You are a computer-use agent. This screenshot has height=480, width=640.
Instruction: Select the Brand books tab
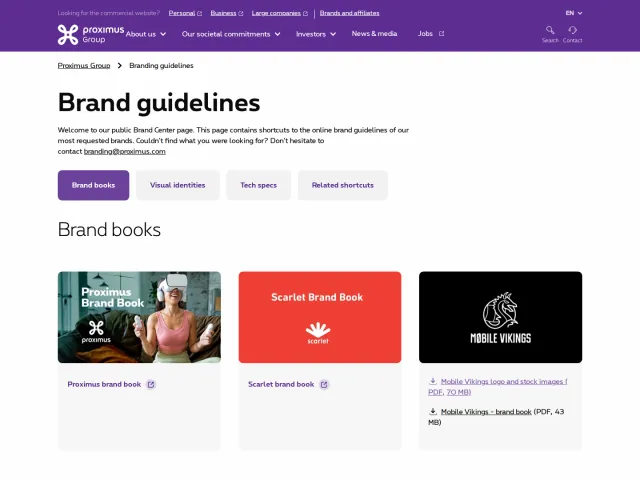click(x=93, y=185)
